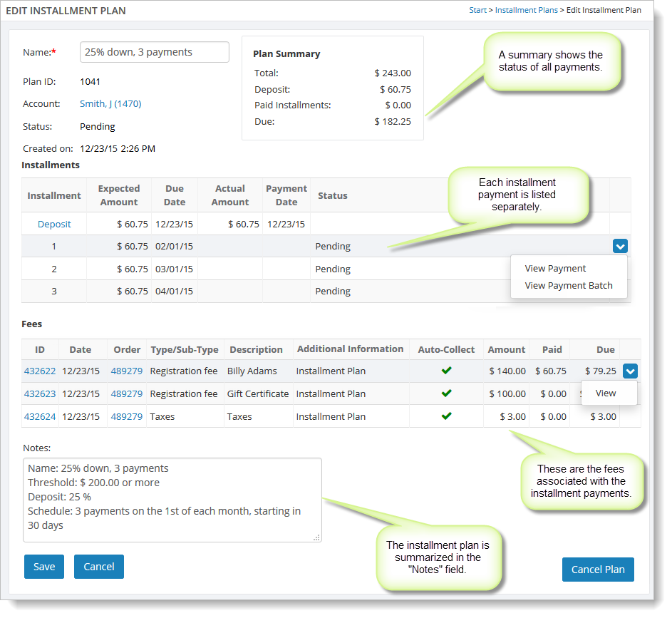The height and width of the screenshot is (618, 672).
Task: Click the Auto-Collect checkmark for Taxes row
Action: click(x=446, y=416)
